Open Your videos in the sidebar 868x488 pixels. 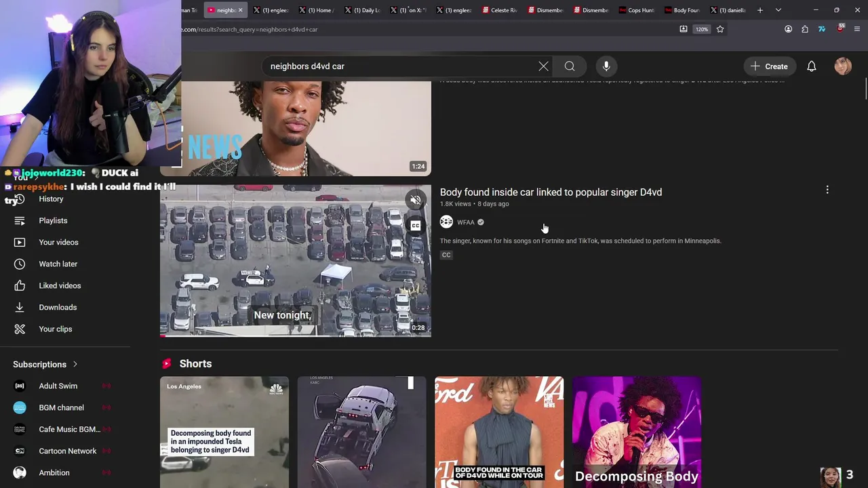58,243
